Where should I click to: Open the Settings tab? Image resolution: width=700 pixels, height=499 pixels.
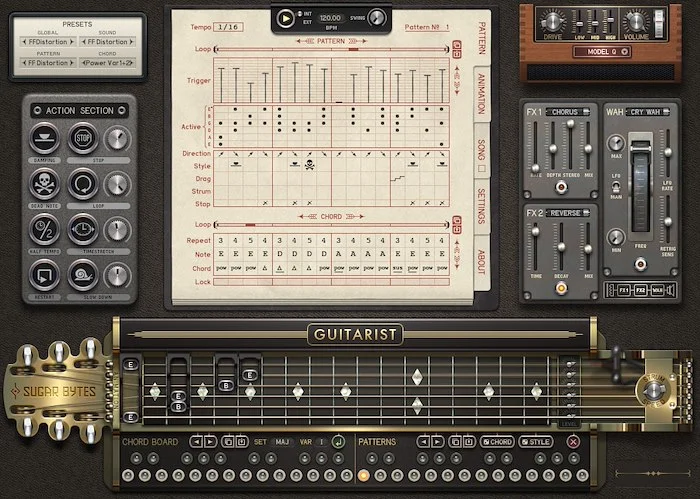(x=484, y=206)
